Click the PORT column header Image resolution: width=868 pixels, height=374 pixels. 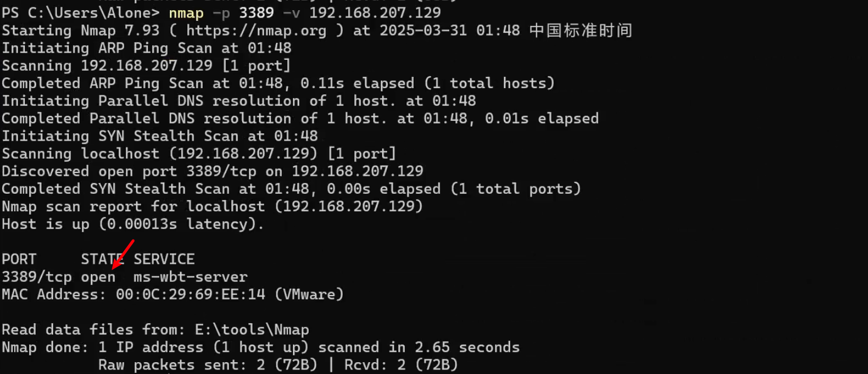pos(19,259)
